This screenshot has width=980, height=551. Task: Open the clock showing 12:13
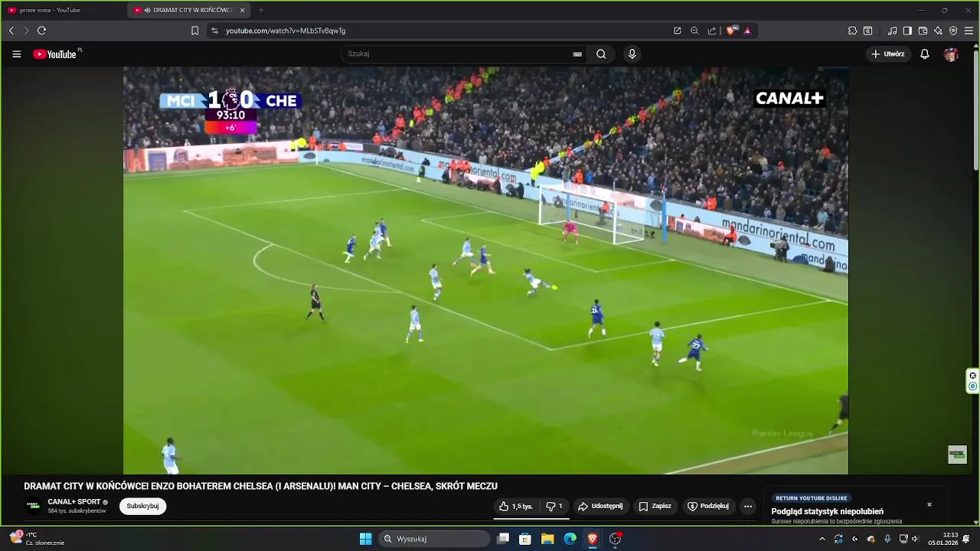943,539
